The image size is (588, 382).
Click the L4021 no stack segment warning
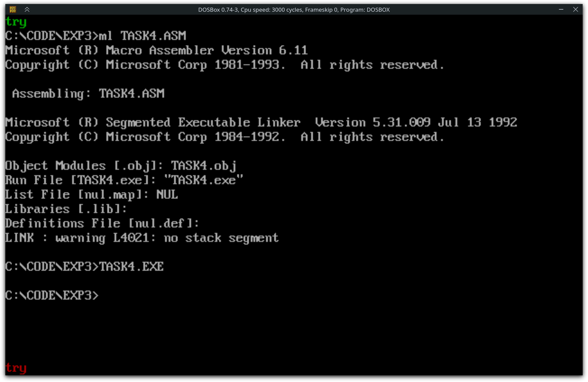coord(142,238)
